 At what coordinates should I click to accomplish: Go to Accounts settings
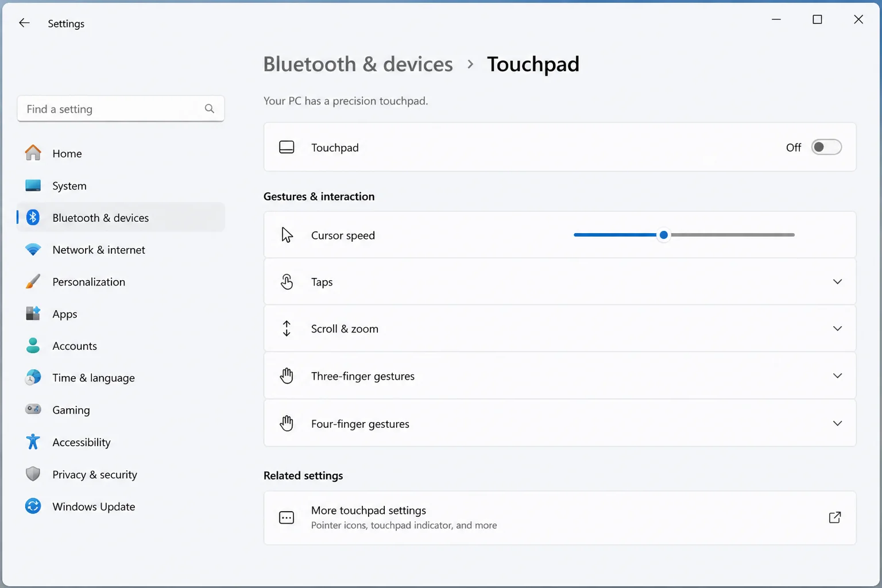(121, 346)
